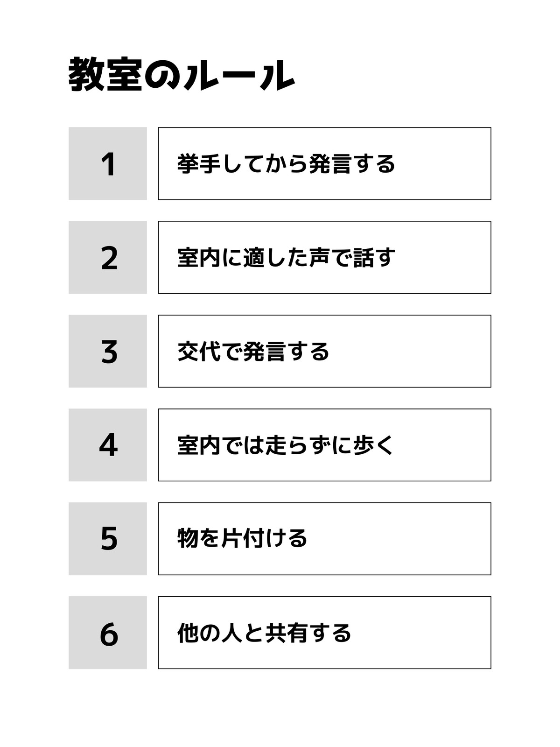Select the gray number 1 box

(108, 163)
